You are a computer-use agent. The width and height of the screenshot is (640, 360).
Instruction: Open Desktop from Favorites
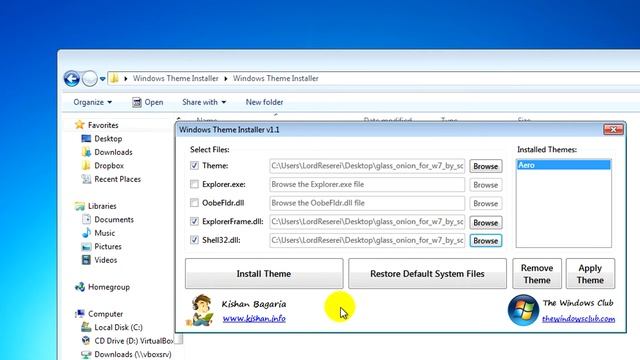click(108, 139)
